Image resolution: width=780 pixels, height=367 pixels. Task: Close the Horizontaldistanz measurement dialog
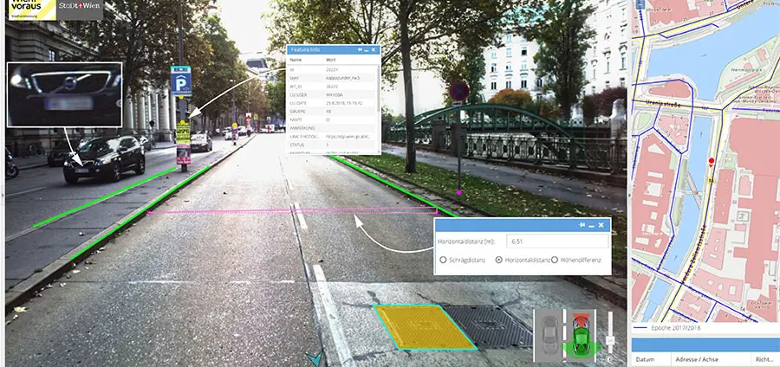(601, 225)
